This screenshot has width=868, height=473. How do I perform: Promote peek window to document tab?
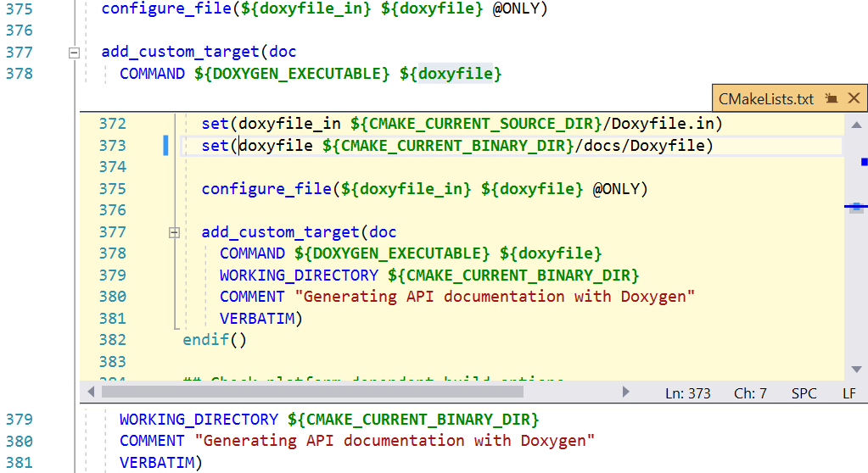pyautogui.click(x=831, y=98)
